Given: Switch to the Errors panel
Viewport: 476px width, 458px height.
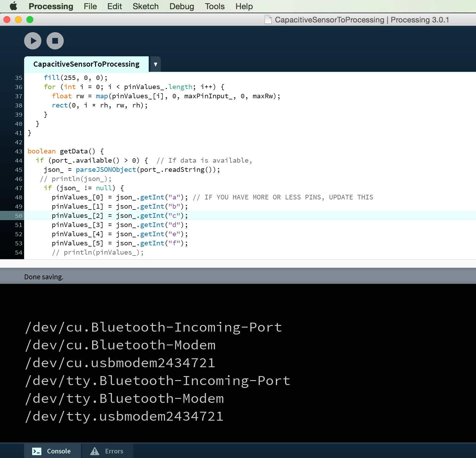Looking at the screenshot, I should tap(108, 451).
